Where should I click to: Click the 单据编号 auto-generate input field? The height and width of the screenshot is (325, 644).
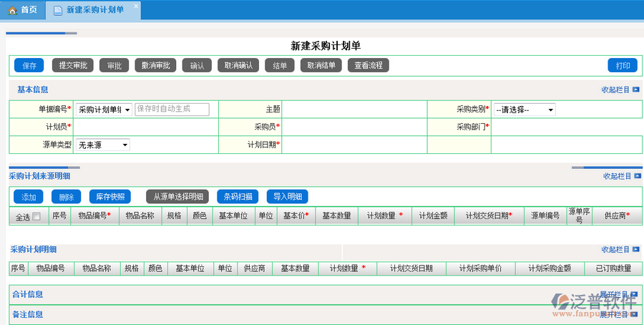172,109
